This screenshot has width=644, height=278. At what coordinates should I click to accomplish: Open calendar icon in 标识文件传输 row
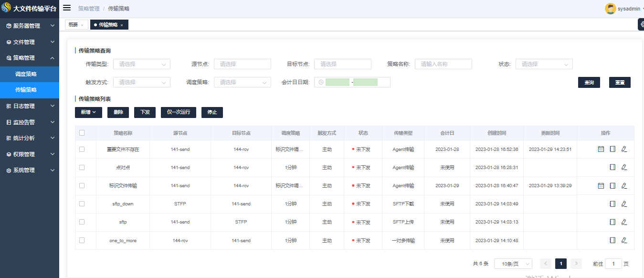click(x=601, y=185)
